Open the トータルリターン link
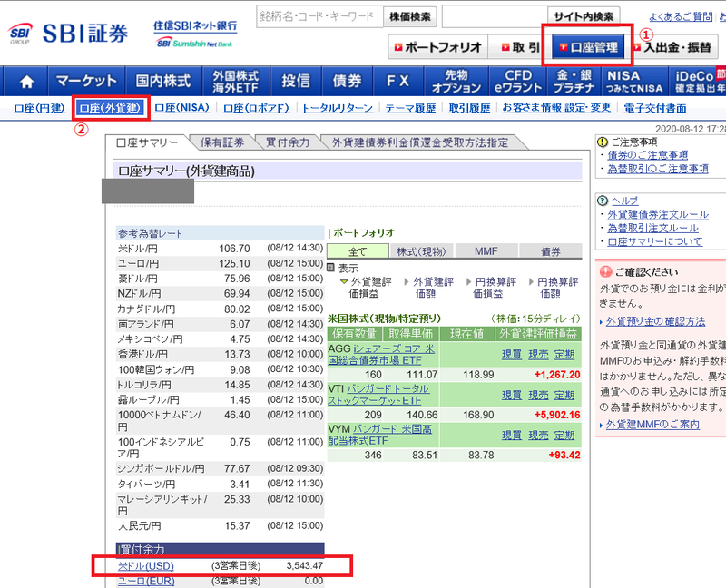 pos(338,108)
